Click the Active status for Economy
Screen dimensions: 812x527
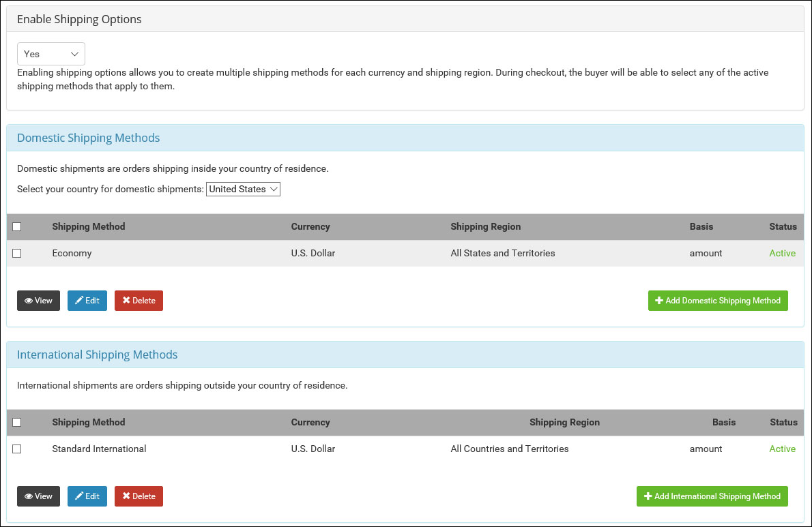pyautogui.click(x=782, y=253)
